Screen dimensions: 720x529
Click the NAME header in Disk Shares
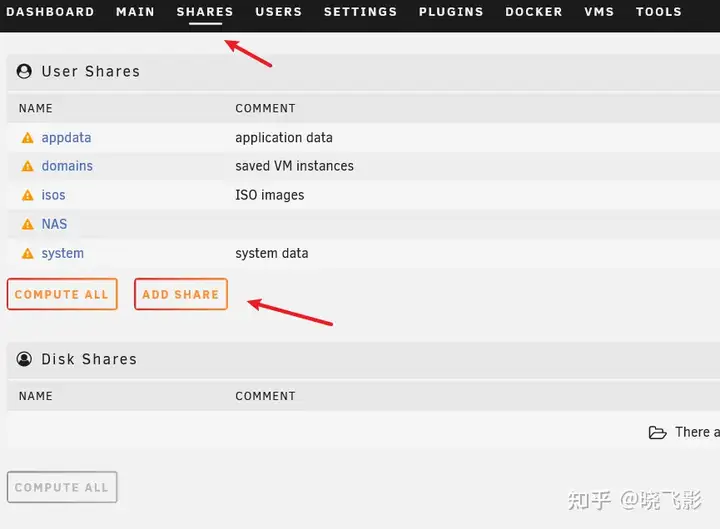point(35,396)
